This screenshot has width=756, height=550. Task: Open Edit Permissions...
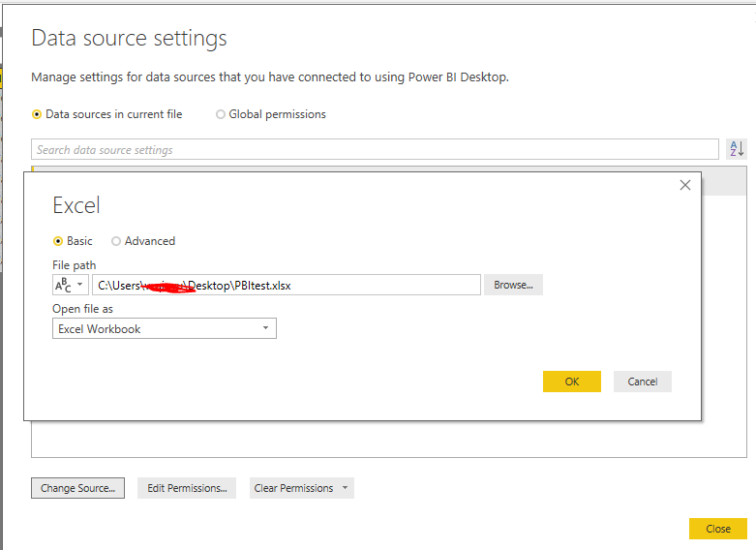pos(187,488)
